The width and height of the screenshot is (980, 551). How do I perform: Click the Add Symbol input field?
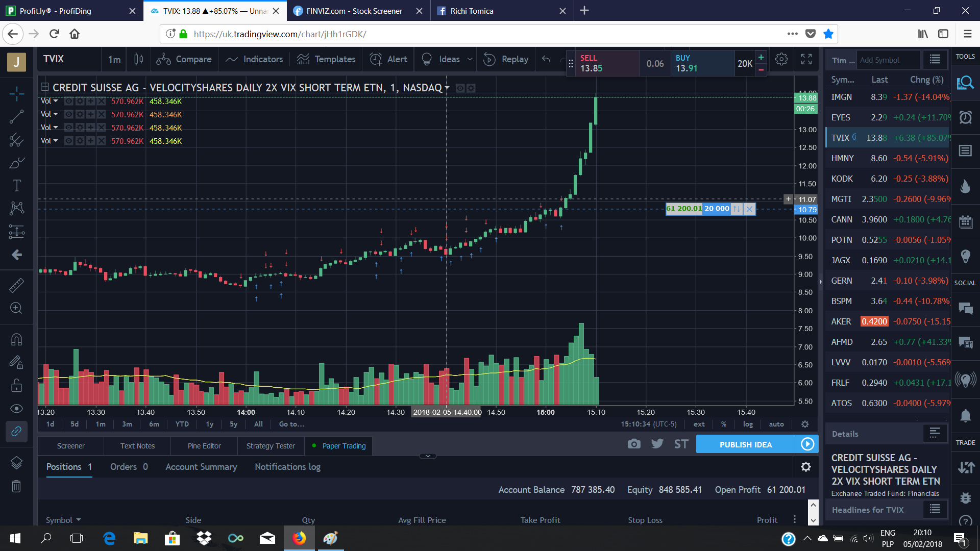887,60
